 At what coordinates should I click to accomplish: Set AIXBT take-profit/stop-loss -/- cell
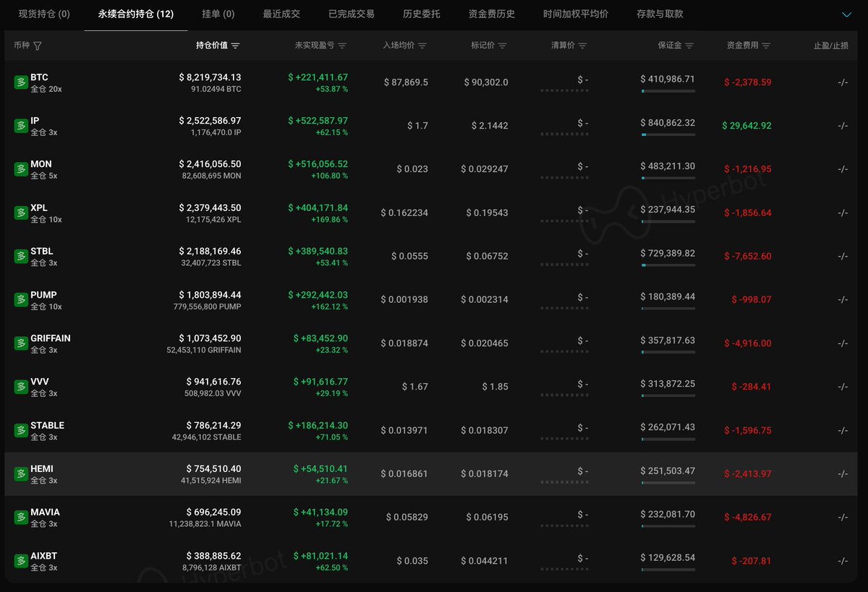pyautogui.click(x=843, y=561)
